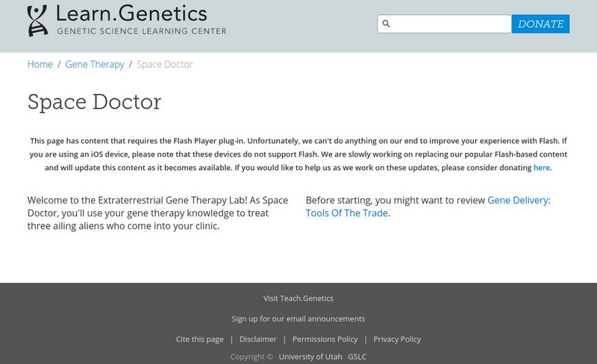Select the Space Doctor breadcrumb
The height and width of the screenshot is (364, 597).
pos(165,64)
